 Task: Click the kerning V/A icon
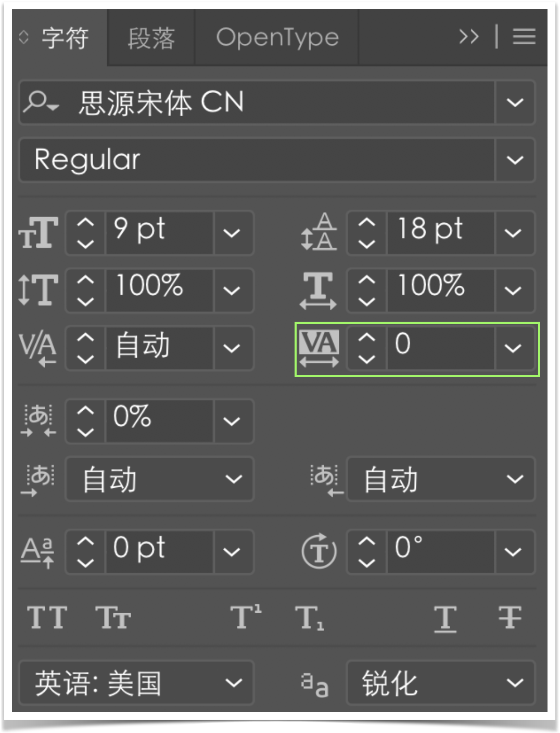[38, 348]
